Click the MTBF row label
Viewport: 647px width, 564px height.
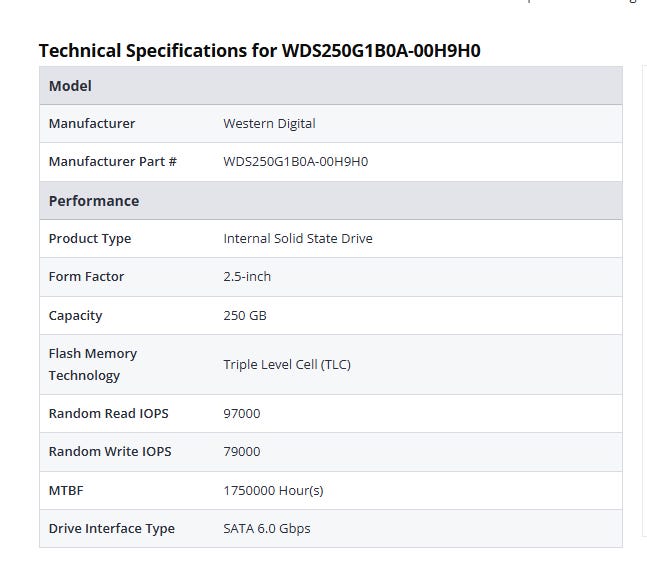click(x=67, y=491)
